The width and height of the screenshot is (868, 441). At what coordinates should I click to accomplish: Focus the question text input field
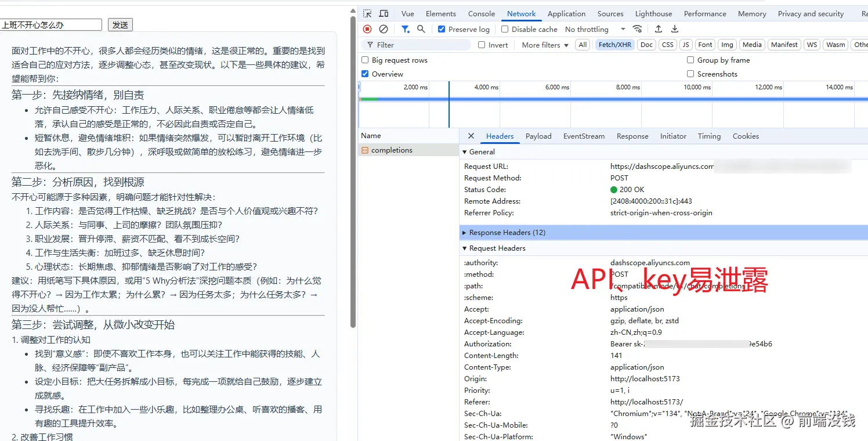(x=51, y=25)
